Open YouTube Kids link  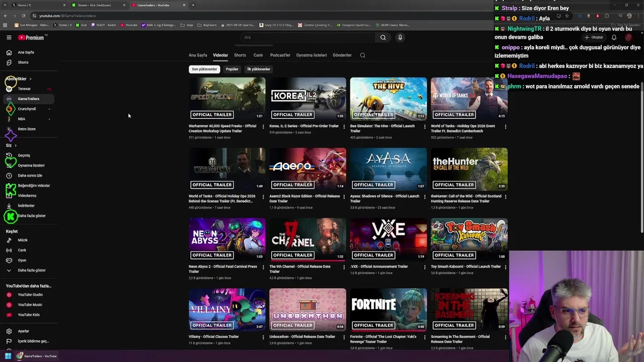point(28,315)
